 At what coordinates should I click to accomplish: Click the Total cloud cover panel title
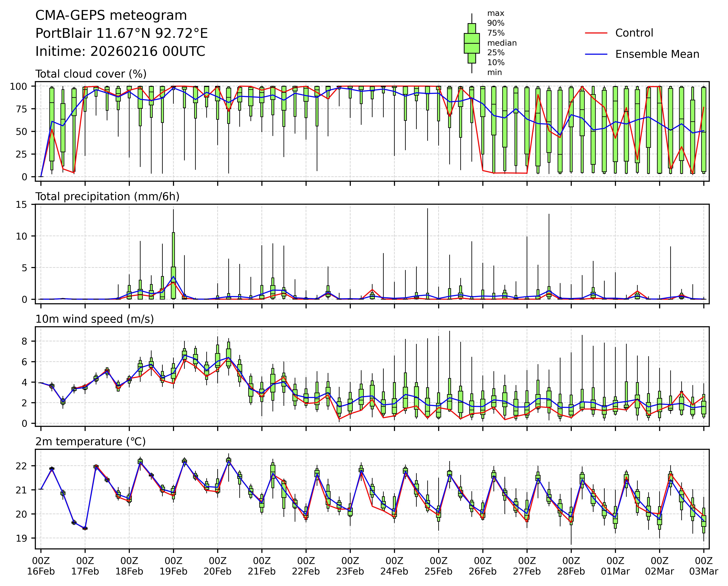click(91, 74)
